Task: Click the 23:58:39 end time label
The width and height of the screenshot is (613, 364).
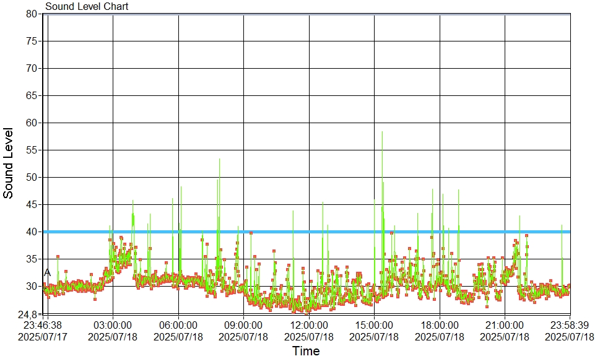Action: 570,325
